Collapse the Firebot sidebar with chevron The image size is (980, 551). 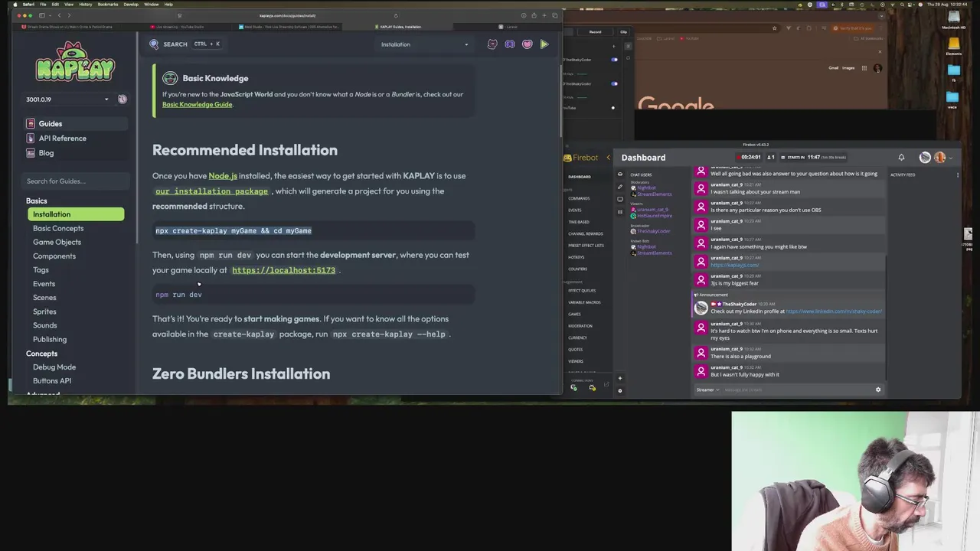pyautogui.click(x=609, y=158)
